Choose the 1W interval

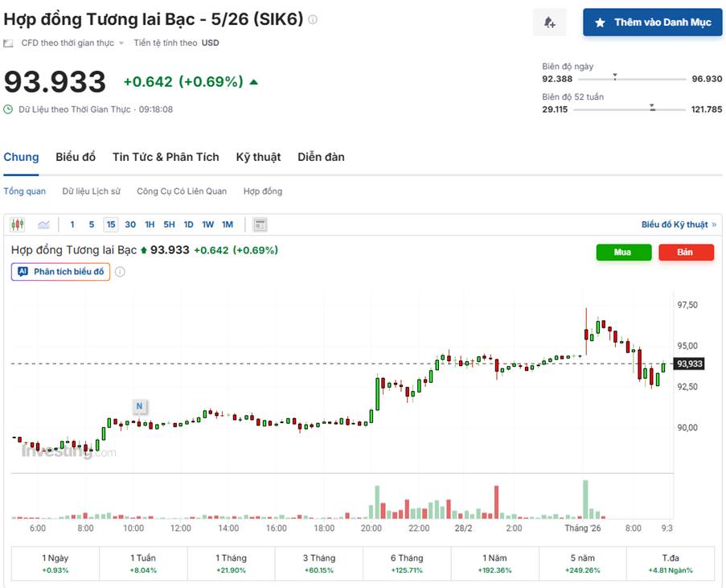(x=208, y=224)
